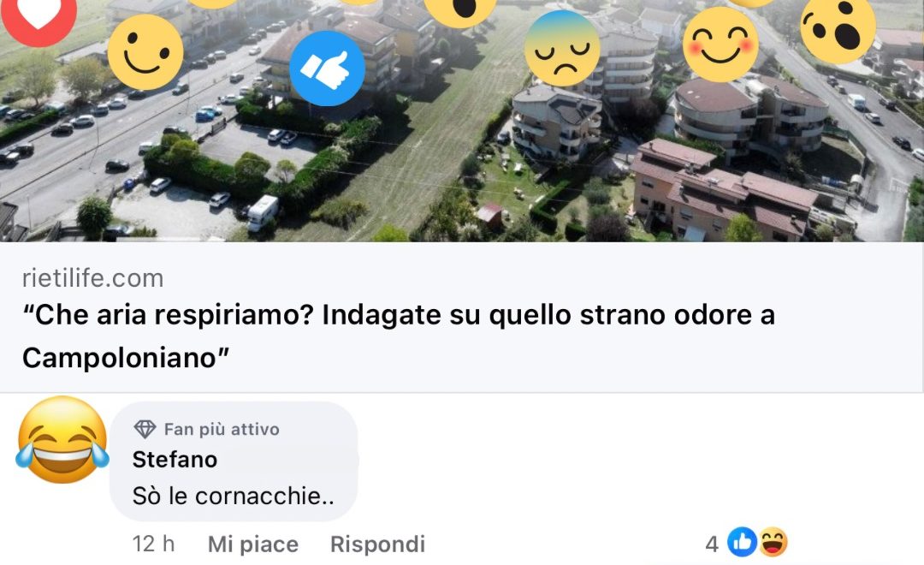
Task: Click the slightly smiling emoji near the heart
Action: (145, 52)
